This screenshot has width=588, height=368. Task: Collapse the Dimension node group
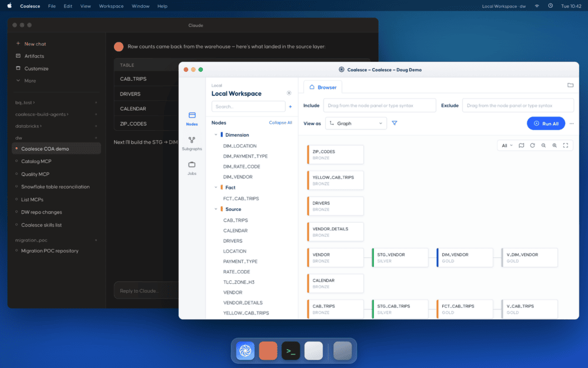216,135
